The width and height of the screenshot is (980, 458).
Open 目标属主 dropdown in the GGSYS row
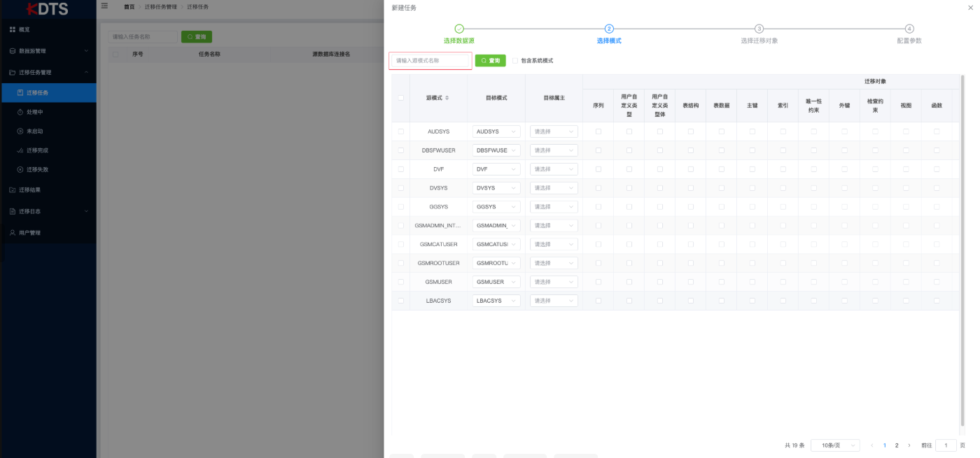[554, 207]
